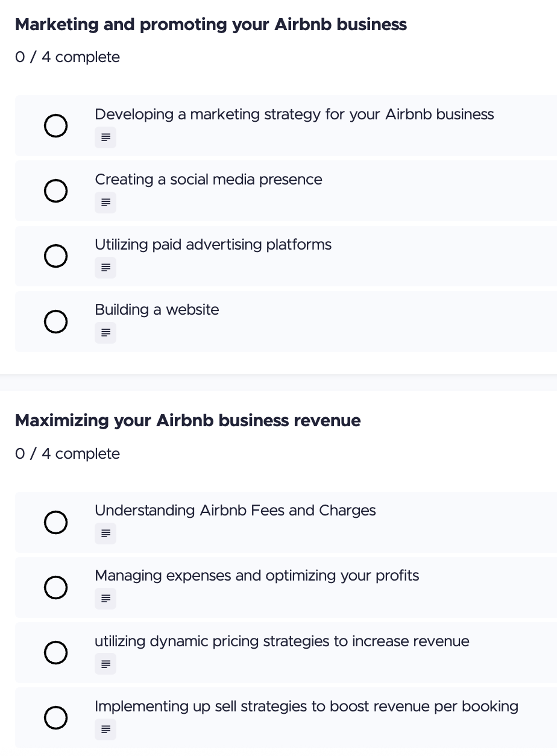This screenshot has width=557, height=756.
Task: Click text icon under Managing expenses lesson
Action: [105, 599]
